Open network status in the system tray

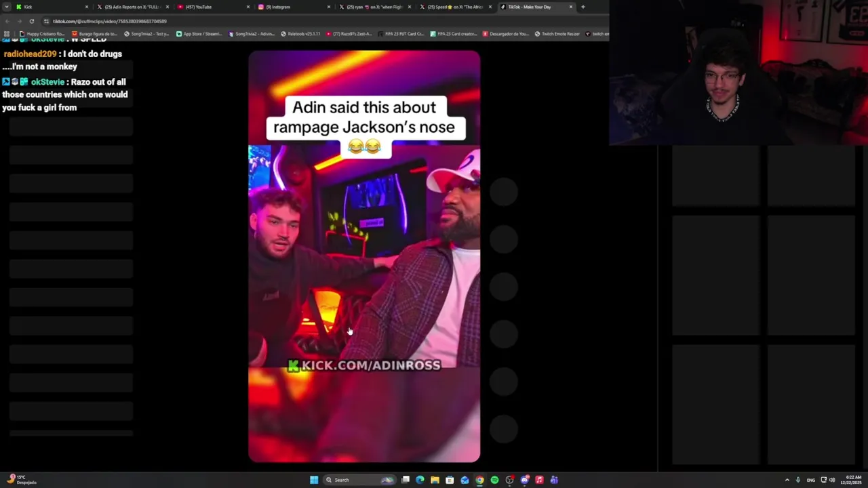tap(824, 480)
